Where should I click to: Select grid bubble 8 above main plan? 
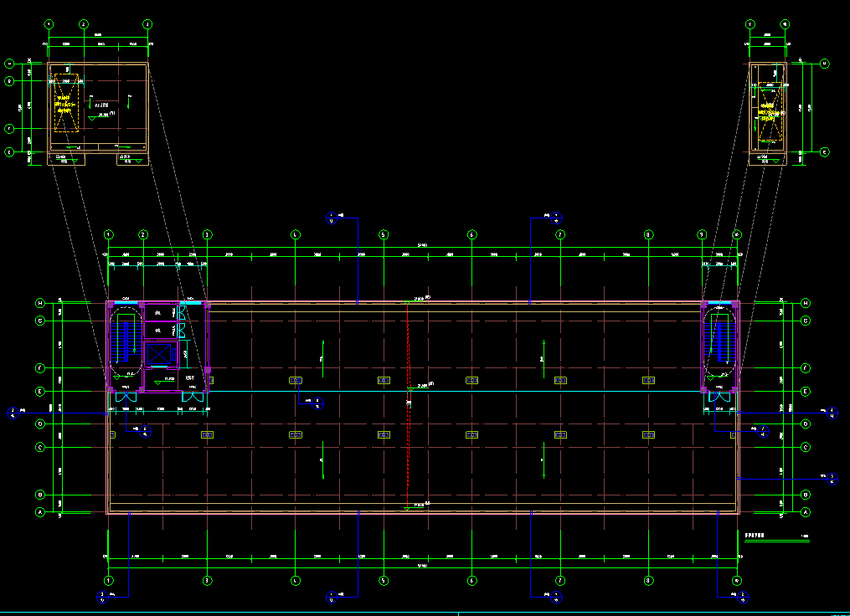click(648, 235)
